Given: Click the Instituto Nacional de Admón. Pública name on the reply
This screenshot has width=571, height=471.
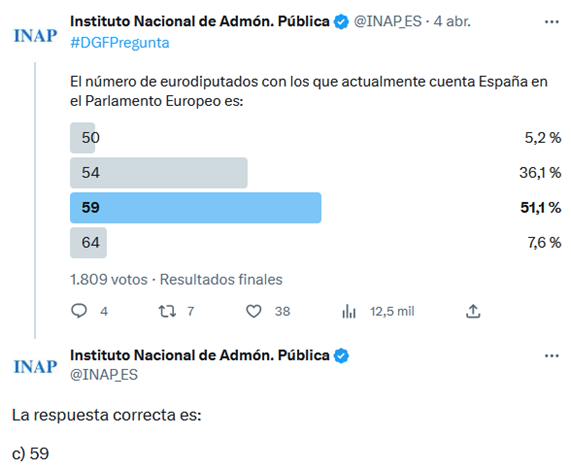Looking at the screenshot, I should coord(200,355).
